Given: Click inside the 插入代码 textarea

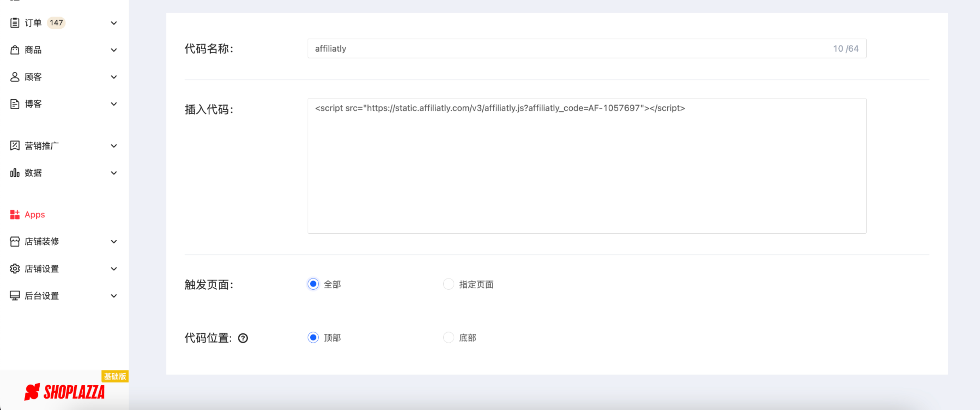Looking at the screenshot, I should click(x=587, y=166).
